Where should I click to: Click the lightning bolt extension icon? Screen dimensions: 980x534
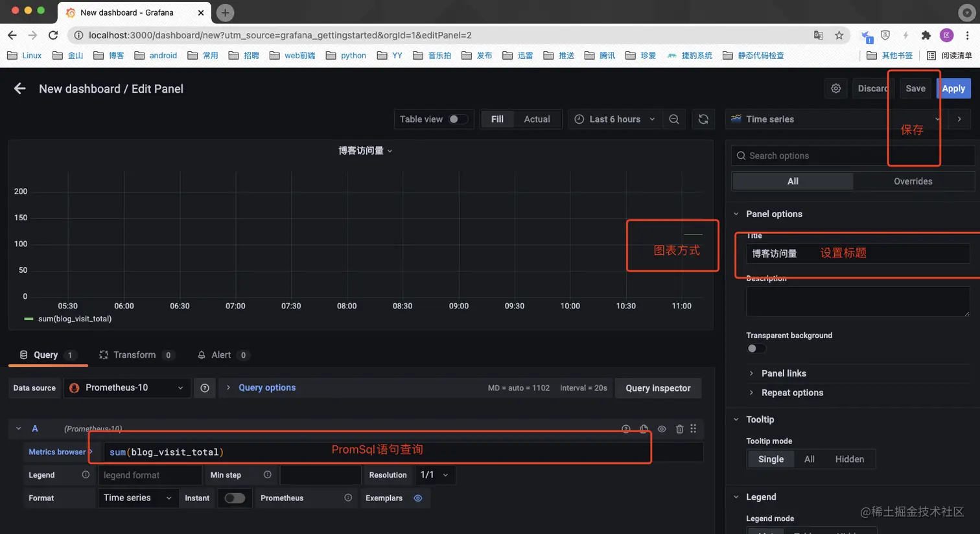click(905, 35)
